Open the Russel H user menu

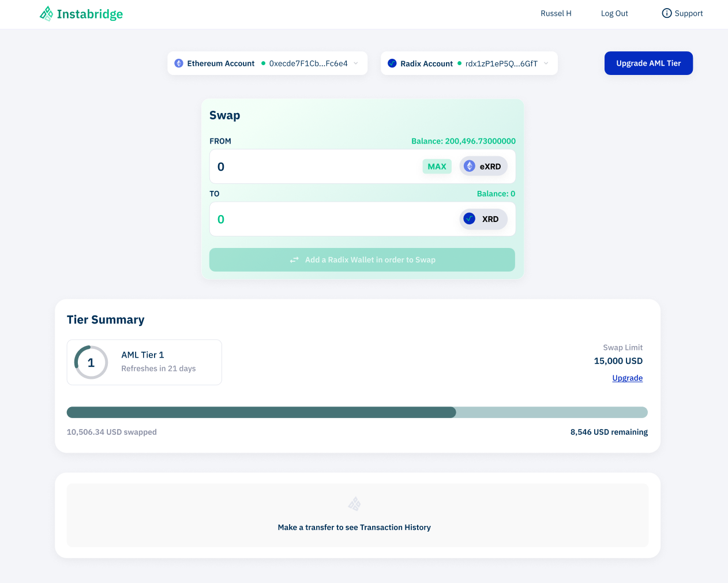tap(556, 13)
